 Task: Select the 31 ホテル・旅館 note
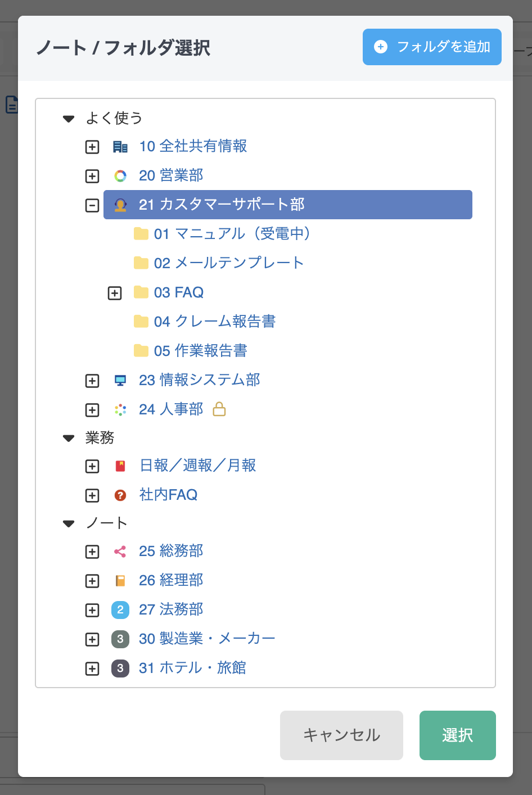point(192,668)
